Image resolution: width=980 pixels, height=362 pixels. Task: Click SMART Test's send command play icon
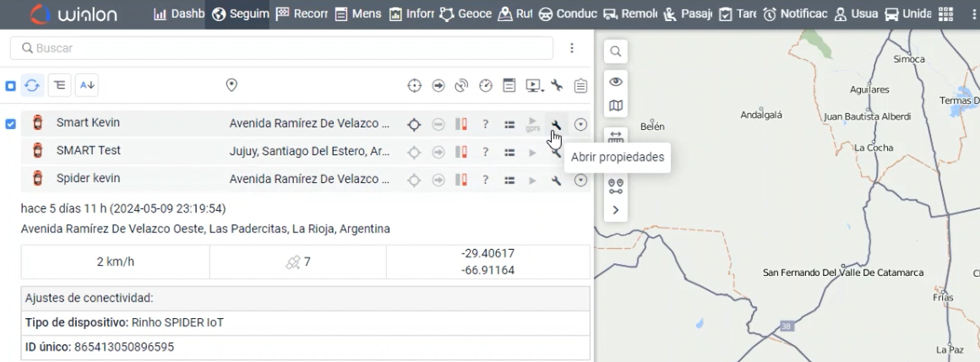pyautogui.click(x=532, y=152)
